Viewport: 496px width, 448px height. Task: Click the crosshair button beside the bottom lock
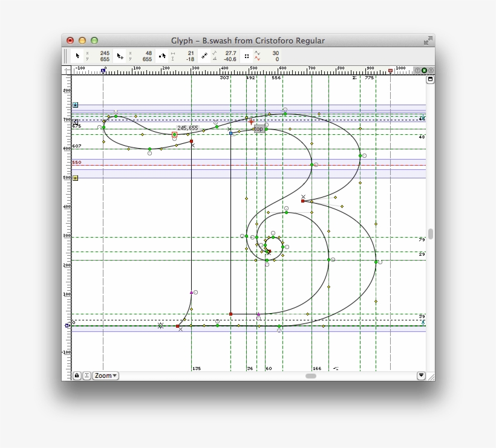tap(86, 375)
